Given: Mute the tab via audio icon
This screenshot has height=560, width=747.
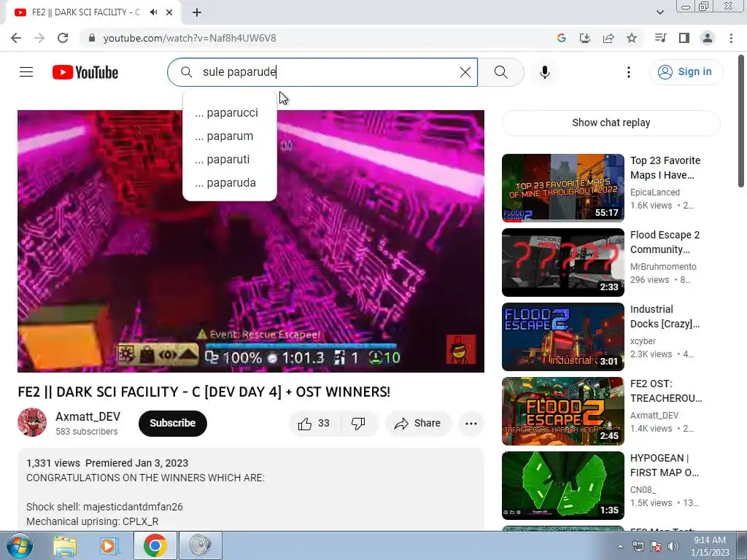Looking at the screenshot, I should click(x=153, y=12).
